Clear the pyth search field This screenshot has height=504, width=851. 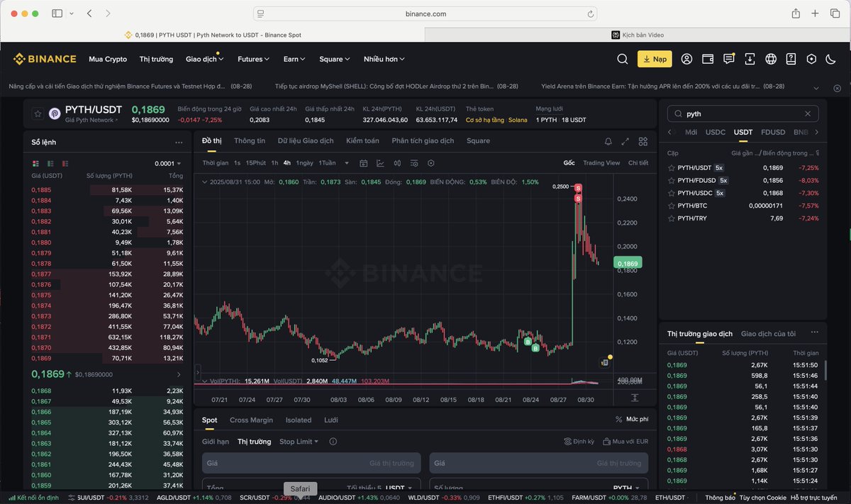[807, 113]
